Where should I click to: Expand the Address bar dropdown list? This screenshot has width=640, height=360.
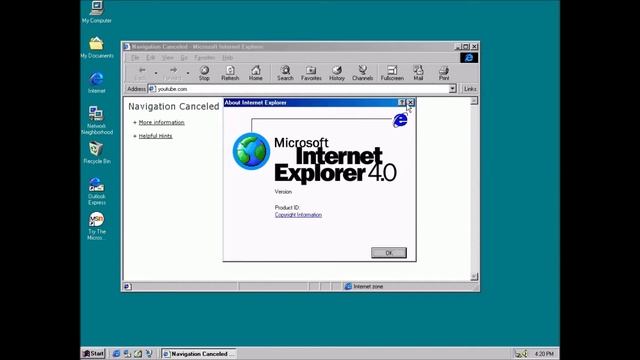coord(452,89)
